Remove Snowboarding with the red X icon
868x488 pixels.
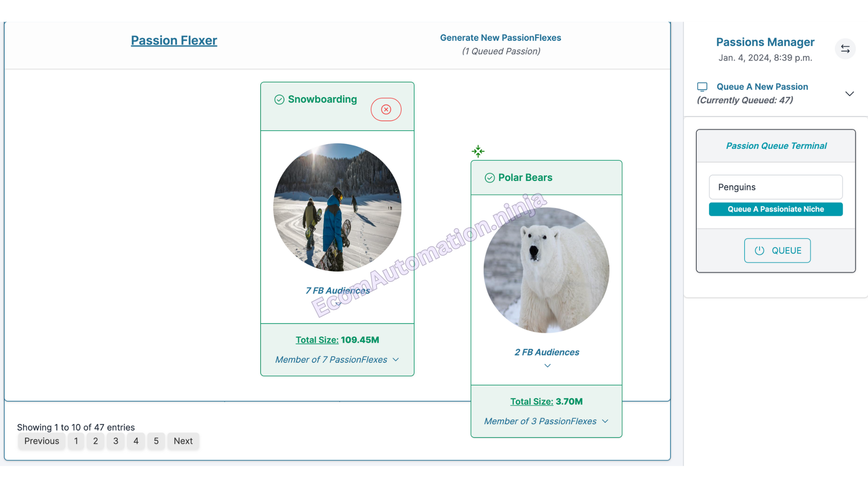point(386,109)
